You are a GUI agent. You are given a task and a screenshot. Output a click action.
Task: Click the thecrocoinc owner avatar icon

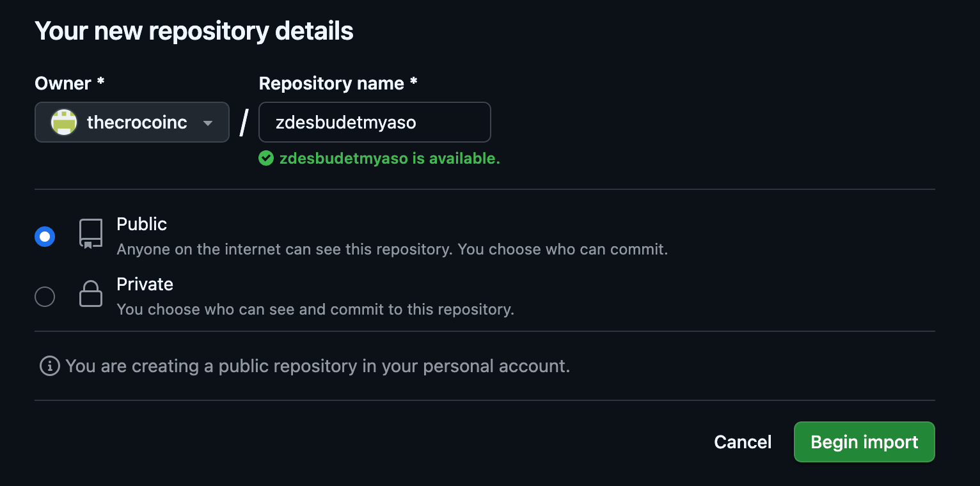[64, 122]
